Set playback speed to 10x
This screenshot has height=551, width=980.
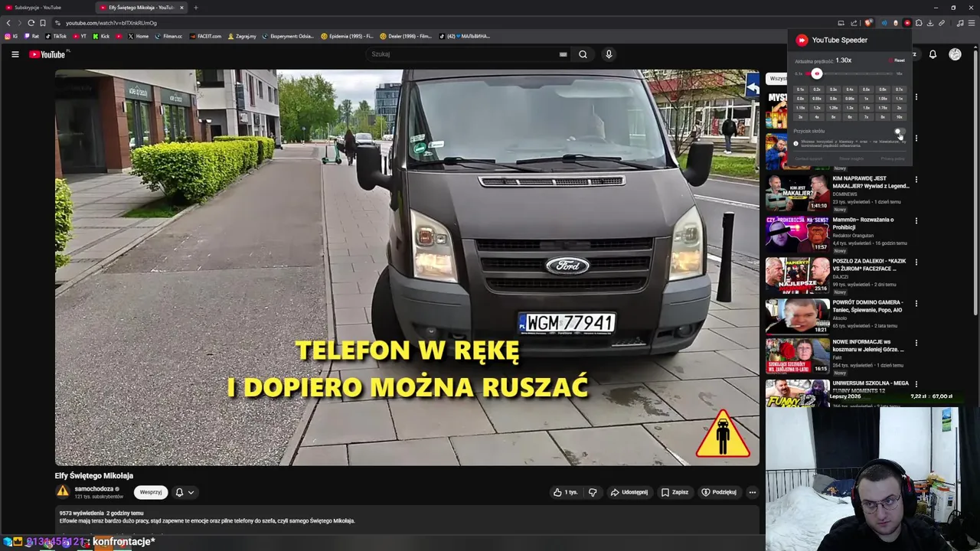click(x=899, y=117)
